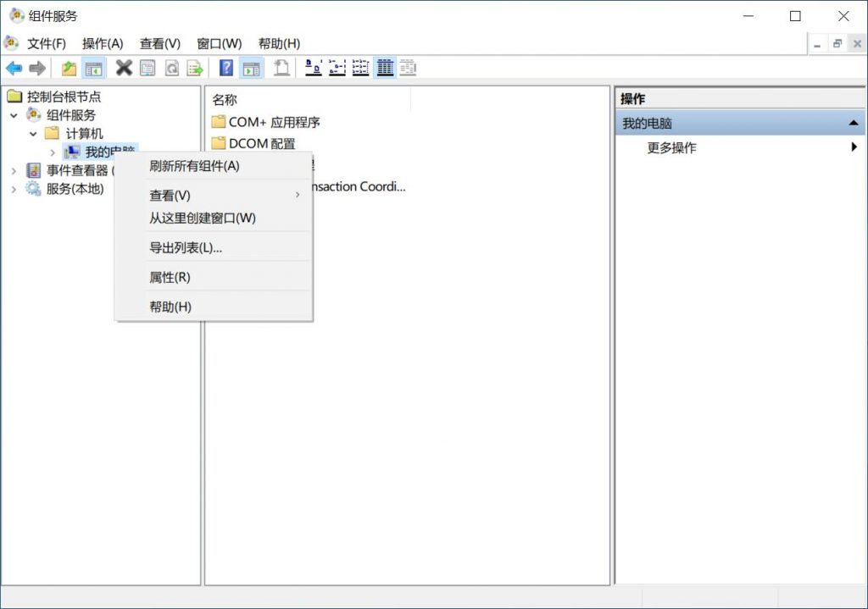Image resolution: width=868 pixels, height=609 pixels.
Task: Open the 更多操作 submenu arrow
Action: tap(854, 147)
